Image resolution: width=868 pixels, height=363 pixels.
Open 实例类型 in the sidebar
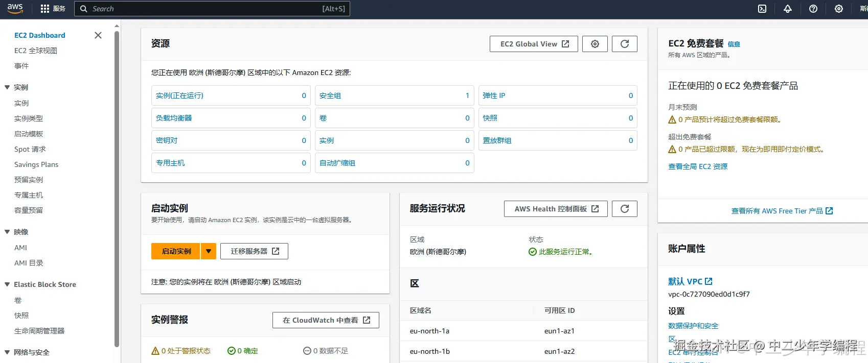coord(29,118)
